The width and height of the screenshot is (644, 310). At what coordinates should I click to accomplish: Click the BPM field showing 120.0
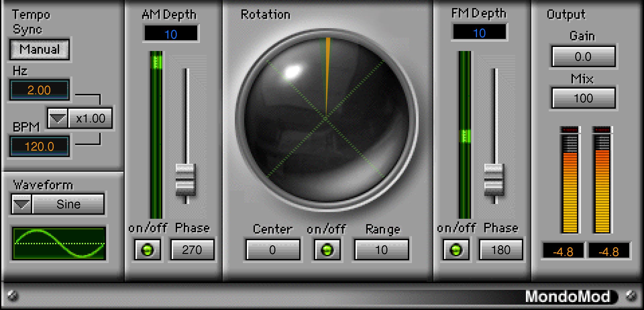[39, 146]
